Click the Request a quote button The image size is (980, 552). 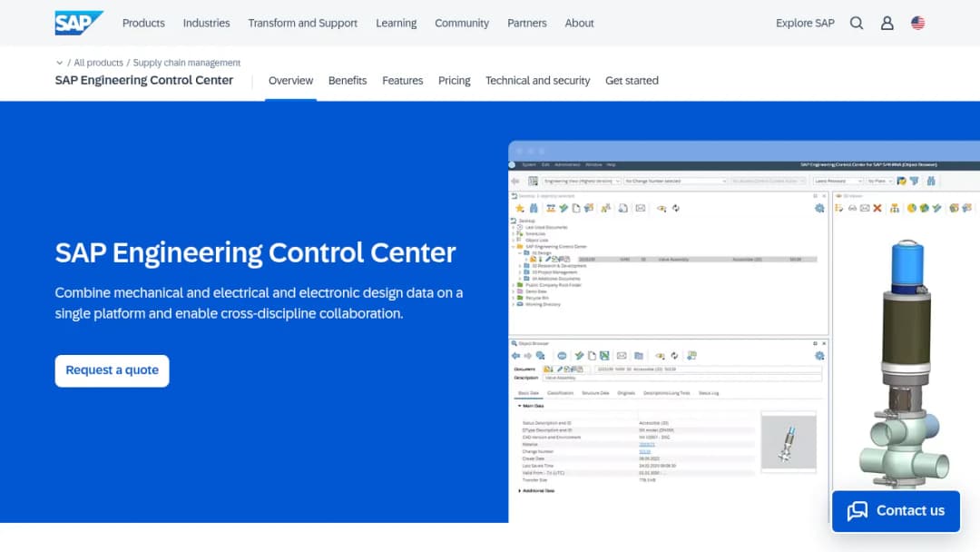point(112,370)
